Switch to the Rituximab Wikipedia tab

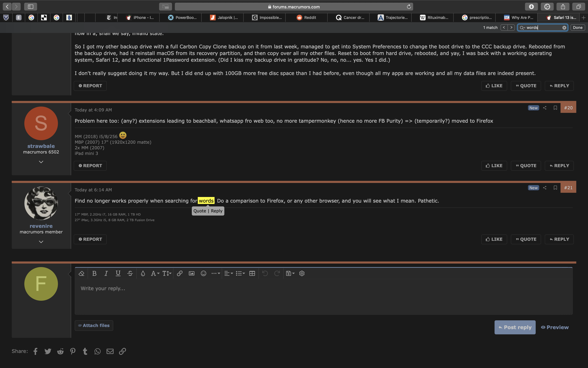pyautogui.click(x=433, y=18)
